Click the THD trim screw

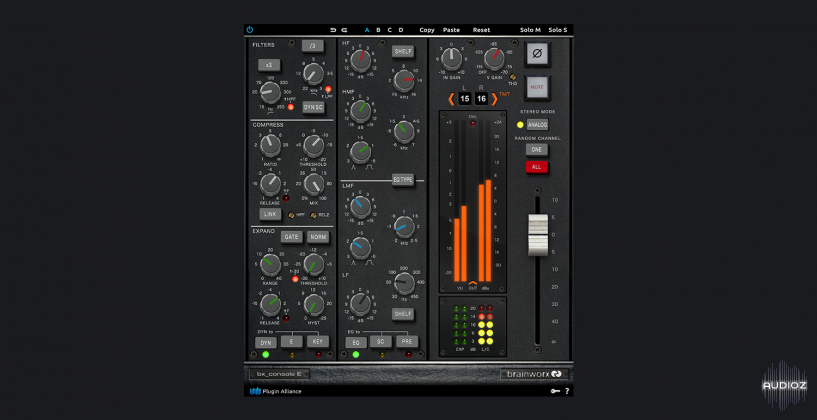click(513, 77)
